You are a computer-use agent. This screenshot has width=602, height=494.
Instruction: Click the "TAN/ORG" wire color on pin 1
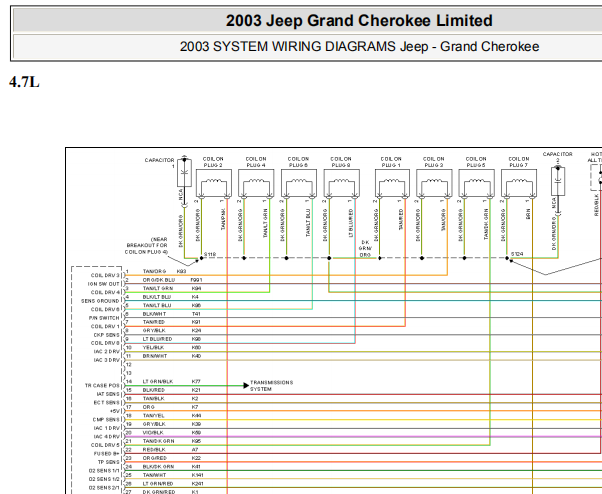click(x=154, y=271)
